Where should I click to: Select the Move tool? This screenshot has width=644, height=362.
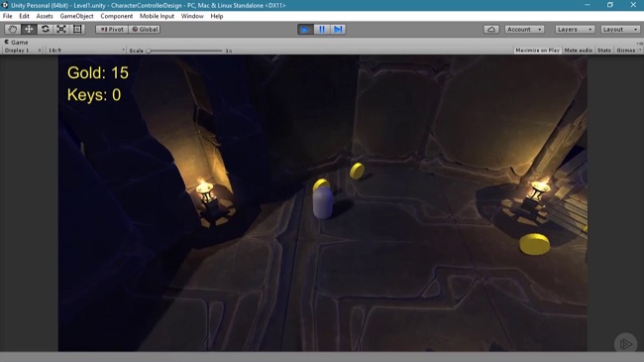pyautogui.click(x=29, y=29)
